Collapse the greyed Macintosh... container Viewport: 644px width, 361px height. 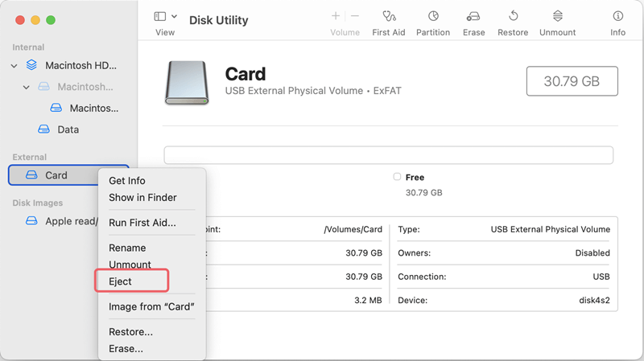click(27, 87)
